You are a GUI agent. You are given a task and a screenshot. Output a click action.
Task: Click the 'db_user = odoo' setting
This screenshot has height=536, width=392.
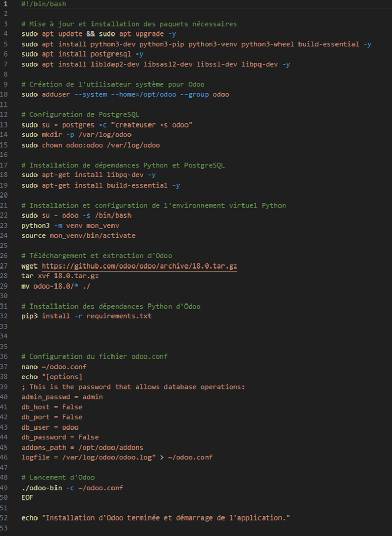50,427
